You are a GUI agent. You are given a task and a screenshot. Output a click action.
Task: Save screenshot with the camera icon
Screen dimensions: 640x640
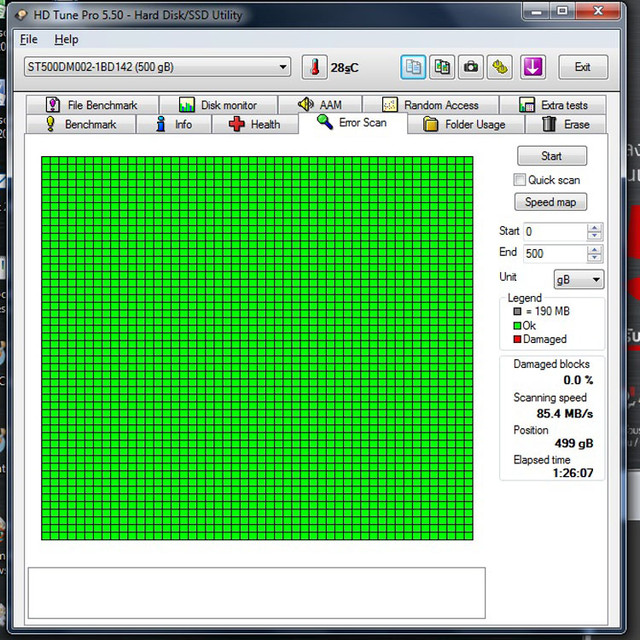[x=471, y=67]
